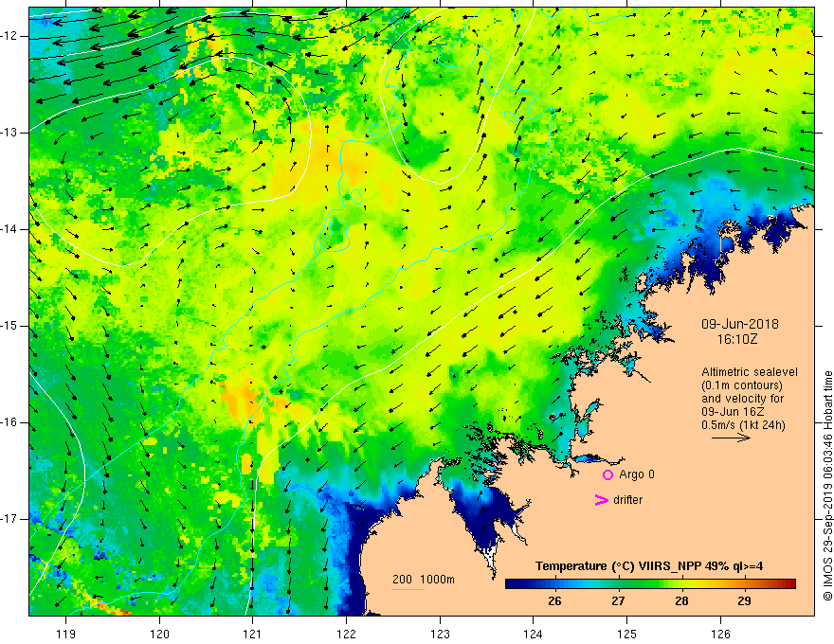Image resolution: width=834 pixels, height=644 pixels.
Task: Click the '119' longitude axis label
Action: (66, 635)
